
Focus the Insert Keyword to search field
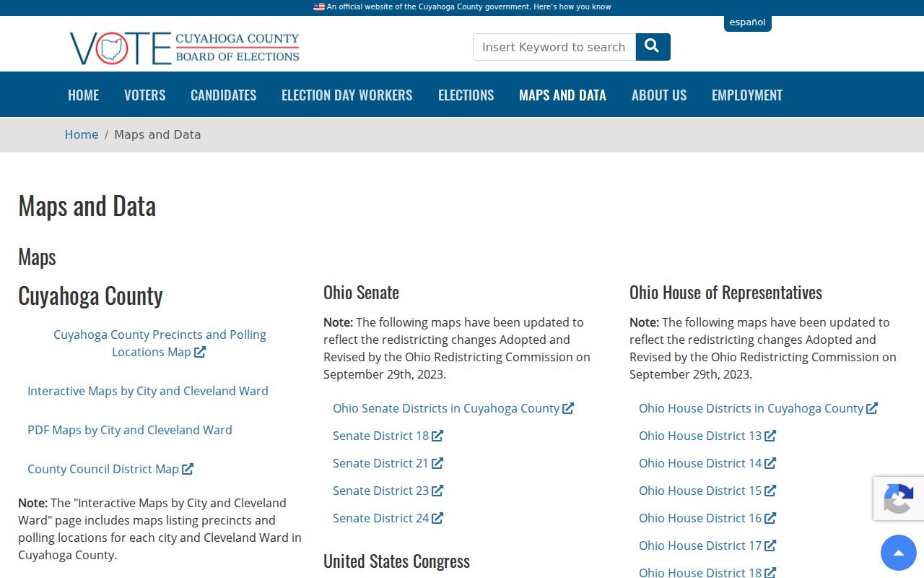click(554, 47)
